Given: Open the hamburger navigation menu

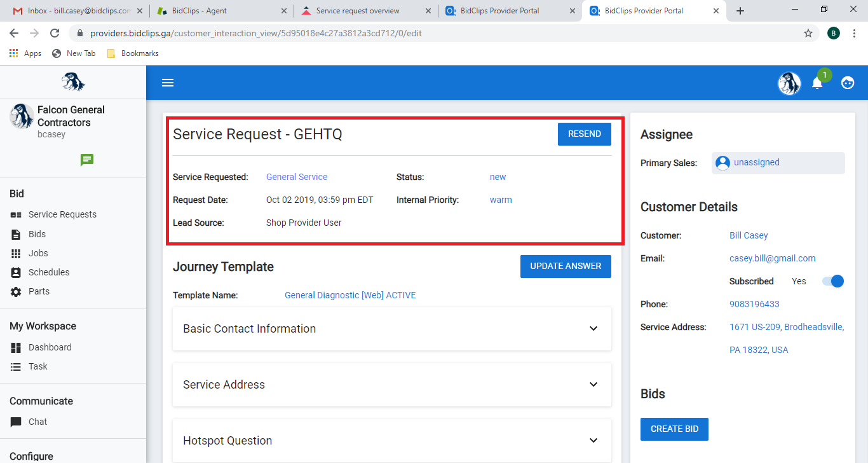Looking at the screenshot, I should (x=168, y=83).
